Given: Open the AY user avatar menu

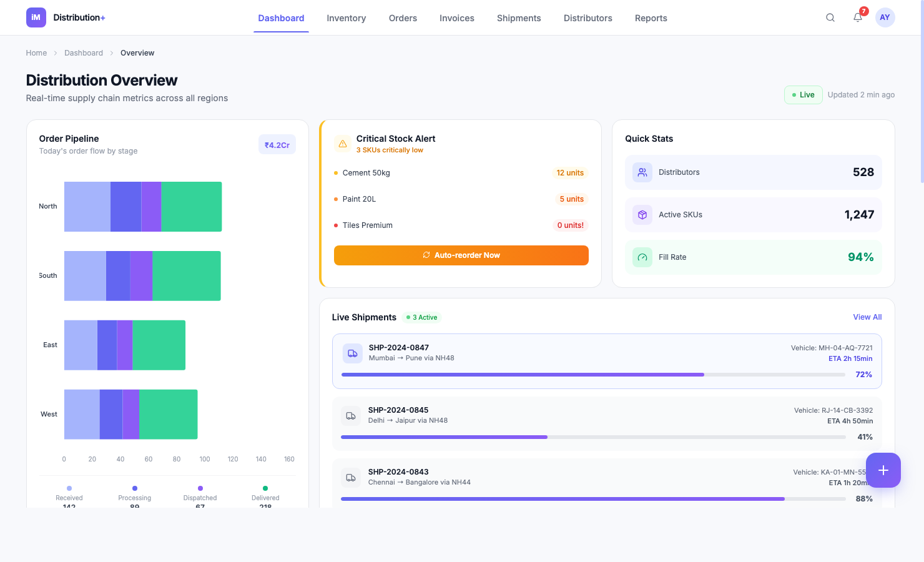Looking at the screenshot, I should pos(885,17).
